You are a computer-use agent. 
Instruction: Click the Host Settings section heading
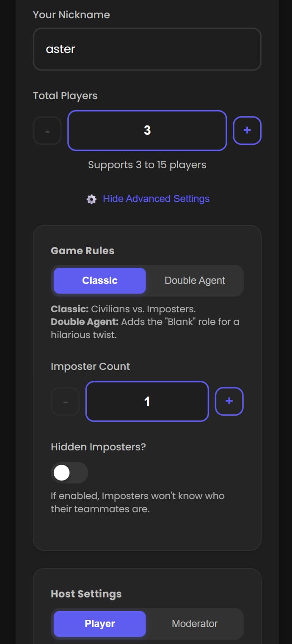(86, 594)
